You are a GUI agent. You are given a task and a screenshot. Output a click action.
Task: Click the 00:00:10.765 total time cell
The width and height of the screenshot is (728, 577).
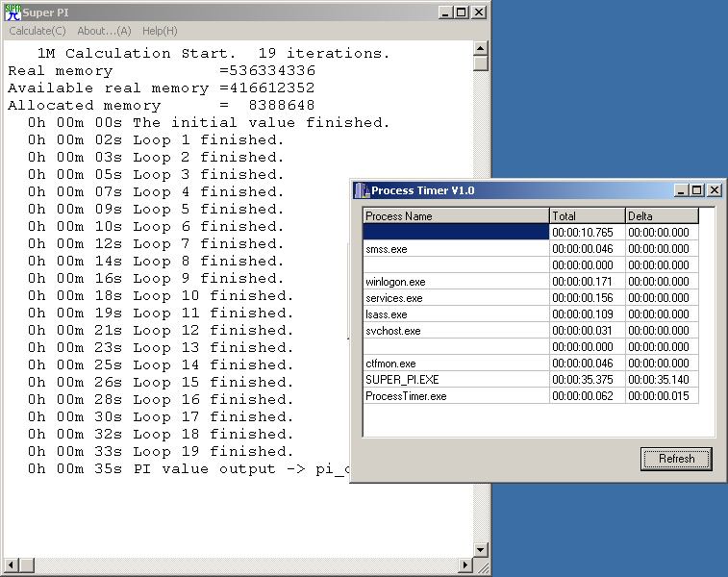tap(588, 232)
